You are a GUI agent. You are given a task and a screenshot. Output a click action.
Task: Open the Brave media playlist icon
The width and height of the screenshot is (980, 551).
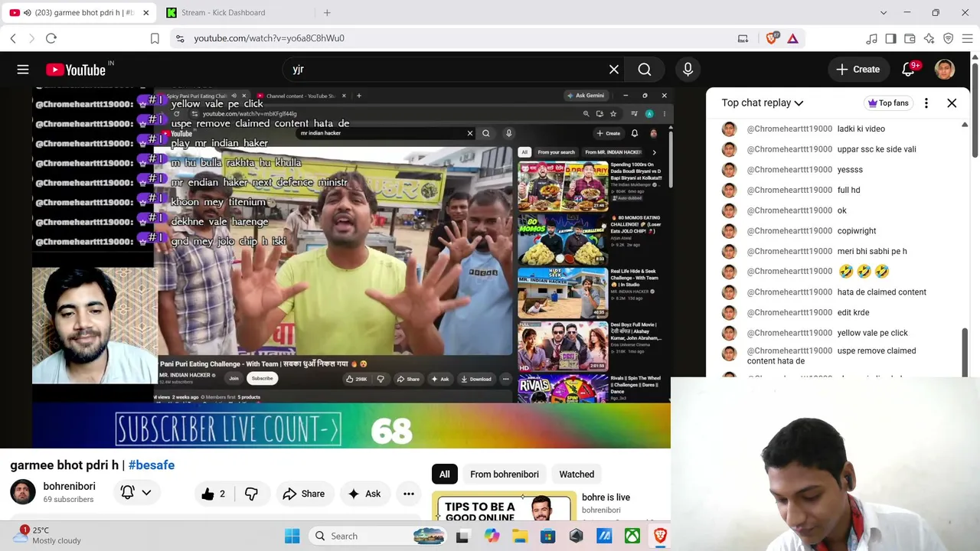[x=871, y=38]
